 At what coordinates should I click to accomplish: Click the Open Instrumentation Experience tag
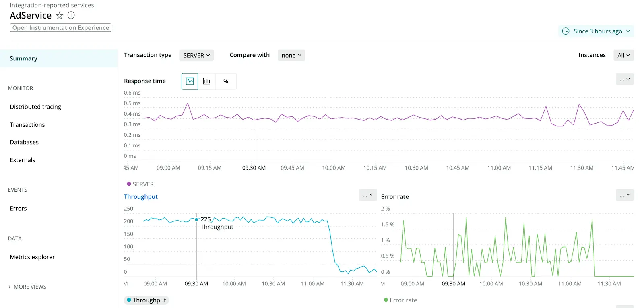(x=60, y=28)
